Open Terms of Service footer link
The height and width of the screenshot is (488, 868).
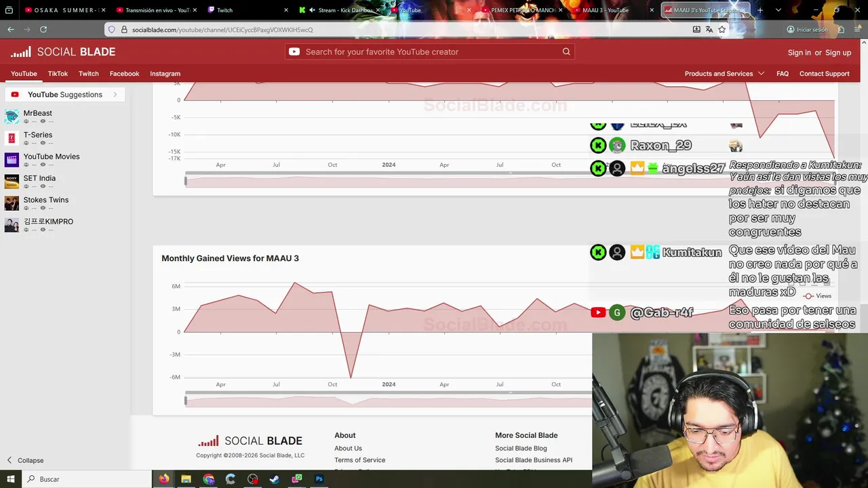359,460
